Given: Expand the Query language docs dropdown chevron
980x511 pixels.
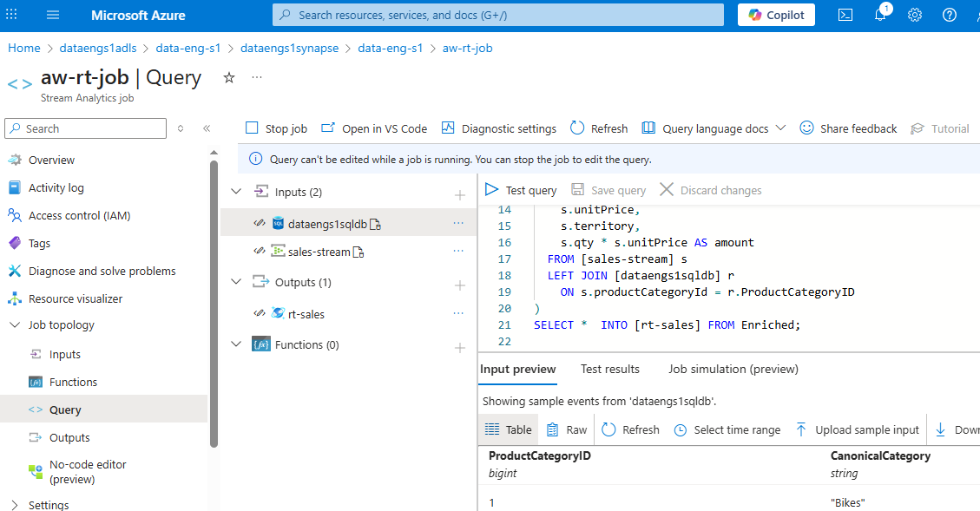Looking at the screenshot, I should (x=780, y=128).
